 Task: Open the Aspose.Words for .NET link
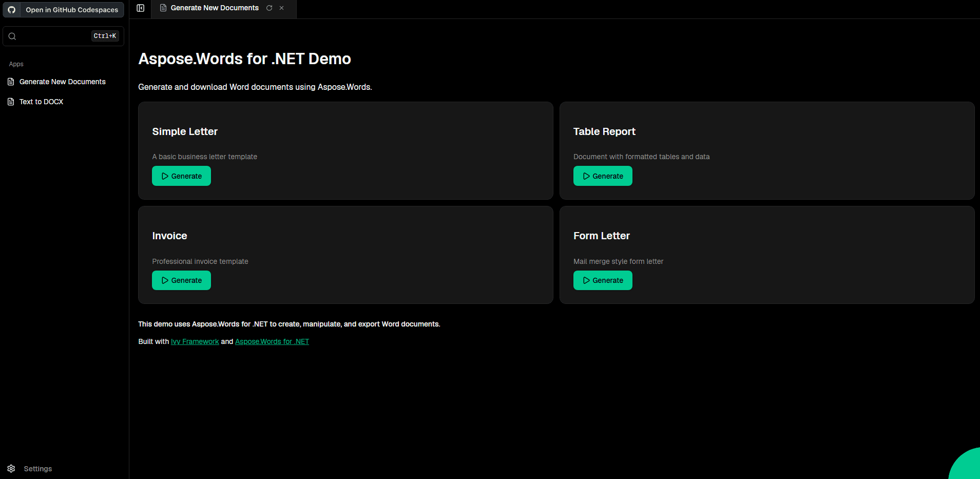click(272, 341)
